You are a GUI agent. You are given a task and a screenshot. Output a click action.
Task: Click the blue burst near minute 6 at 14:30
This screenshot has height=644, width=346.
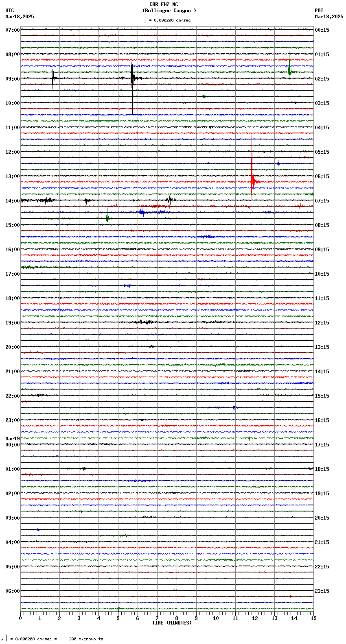142,212
